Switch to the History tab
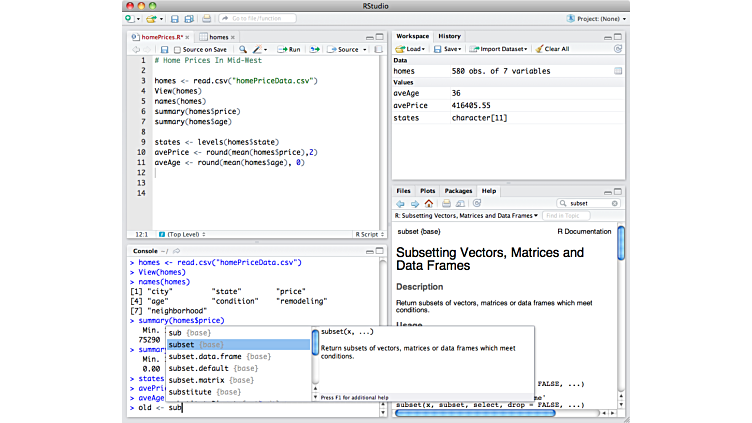This screenshot has width=752, height=423. (x=449, y=36)
